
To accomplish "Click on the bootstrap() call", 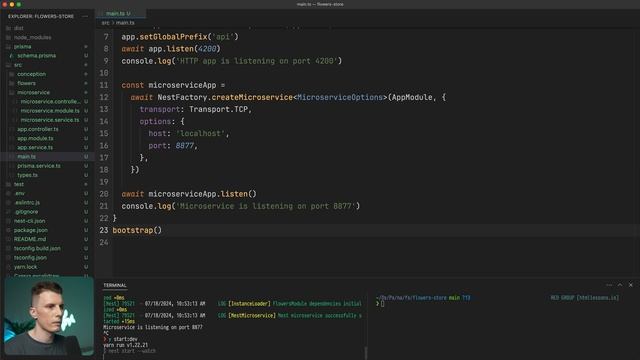I will pyautogui.click(x=137, y=230).
